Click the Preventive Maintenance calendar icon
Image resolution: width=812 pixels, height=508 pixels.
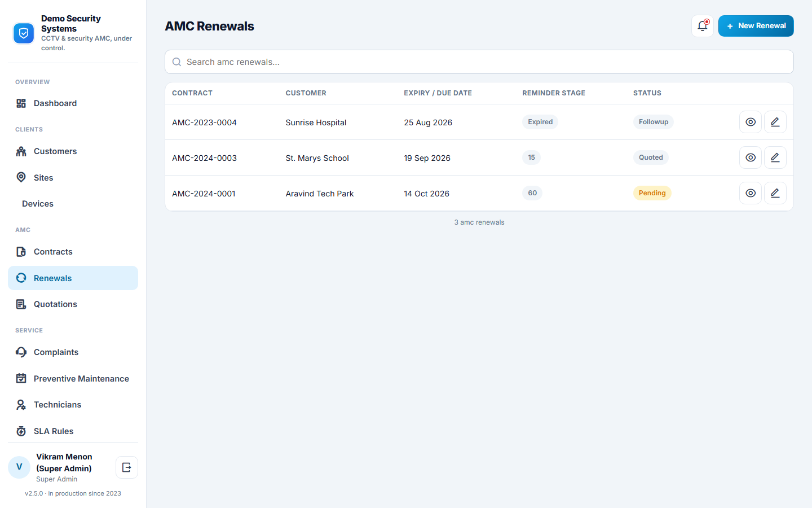coord(21,379)
